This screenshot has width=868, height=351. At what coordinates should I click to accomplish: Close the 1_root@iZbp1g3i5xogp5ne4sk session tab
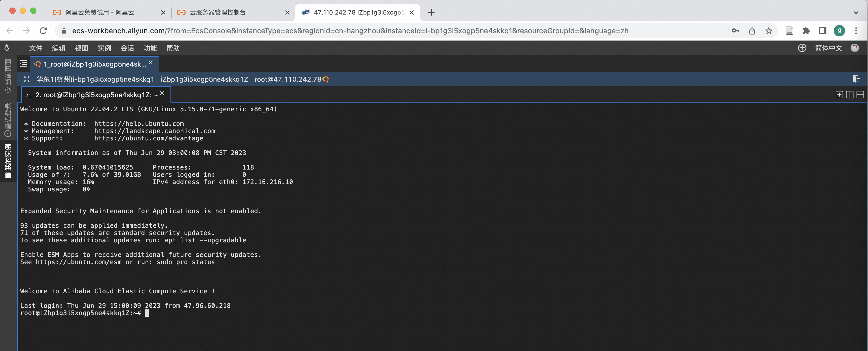coord(151,62)
